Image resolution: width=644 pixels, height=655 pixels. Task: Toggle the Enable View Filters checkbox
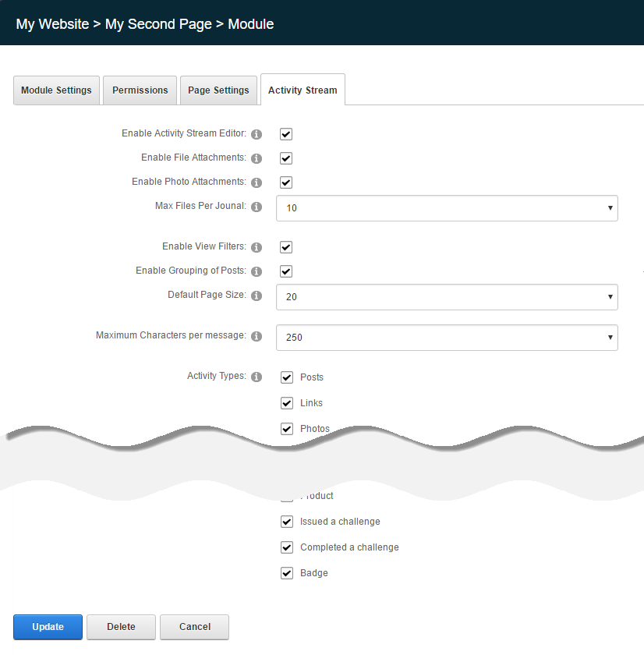point(286,247)
